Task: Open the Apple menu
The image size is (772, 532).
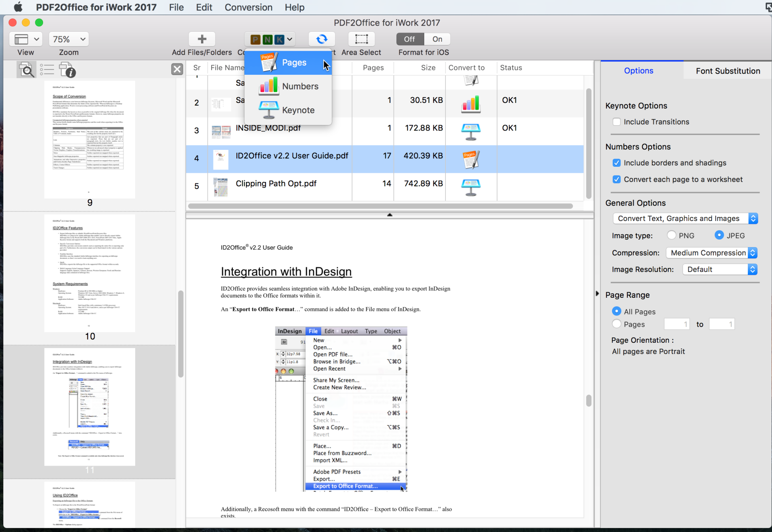Action: [18, 7]
